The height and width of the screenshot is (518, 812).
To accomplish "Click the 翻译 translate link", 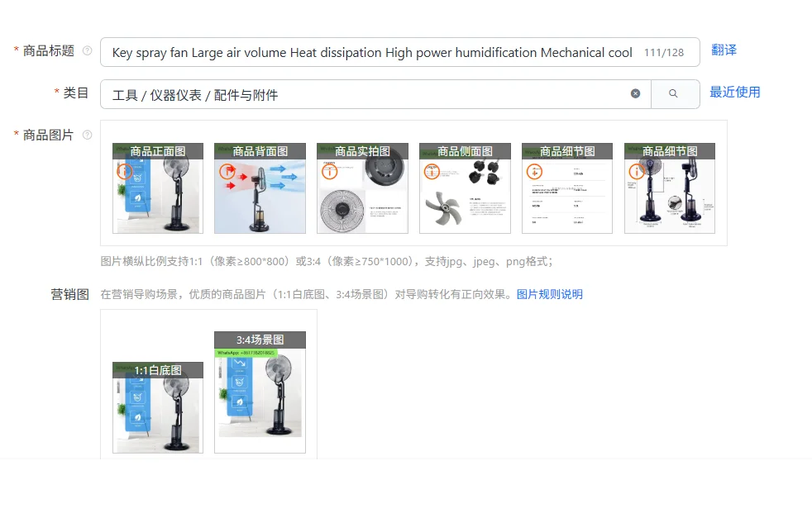I will 724,50.
